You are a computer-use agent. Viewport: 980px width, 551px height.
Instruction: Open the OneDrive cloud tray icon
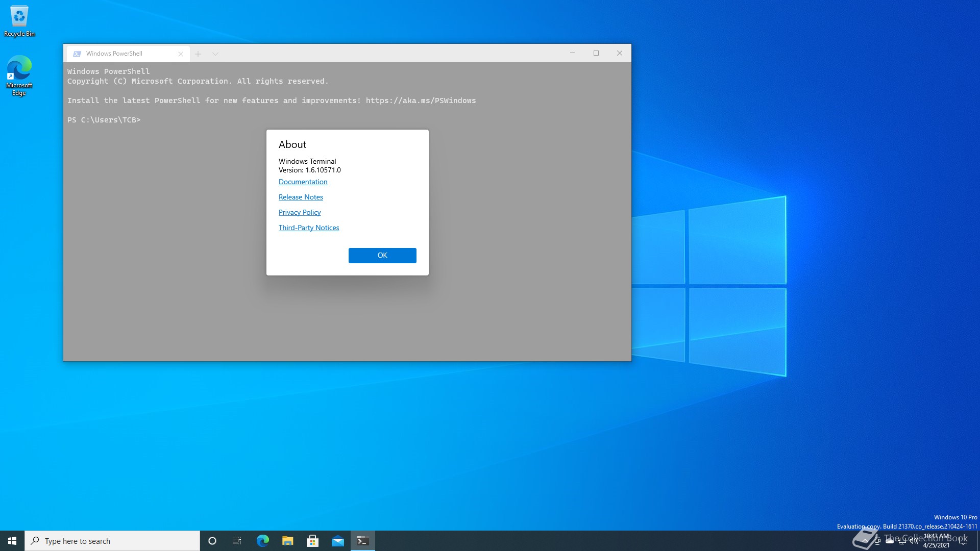click(890, 541)
